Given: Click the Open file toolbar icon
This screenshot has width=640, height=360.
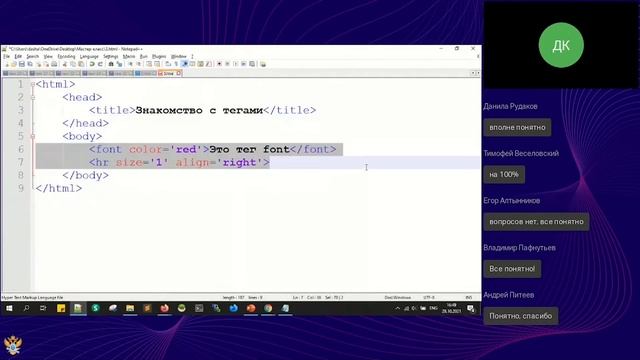Looking at the screenshot, I should (14, 64).
